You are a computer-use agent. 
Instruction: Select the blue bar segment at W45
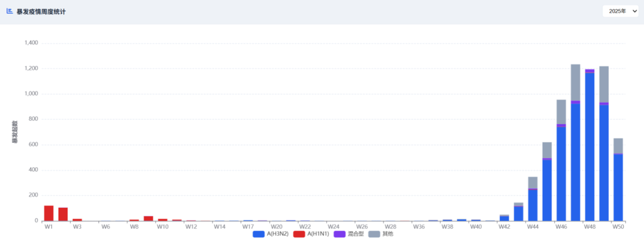[547, 191]
